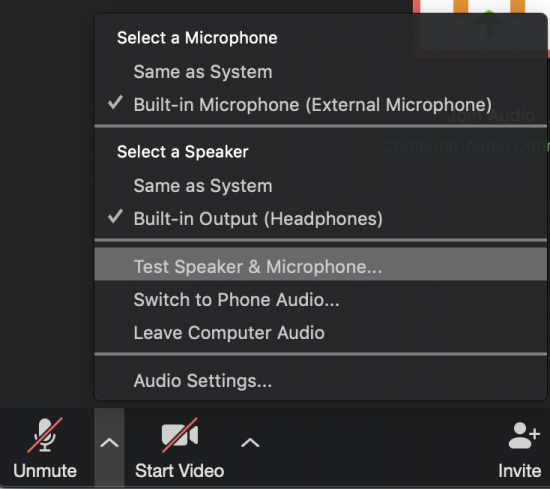Viewport: 550px width, 489px height.
Task: Click the Invite add-person icon
Action: 524,435
